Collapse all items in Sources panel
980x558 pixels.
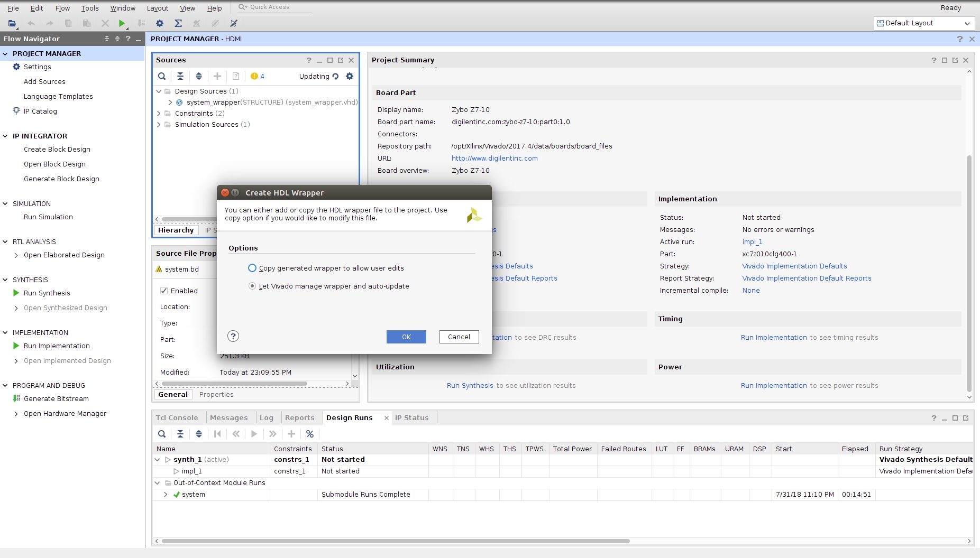point(180,76)
